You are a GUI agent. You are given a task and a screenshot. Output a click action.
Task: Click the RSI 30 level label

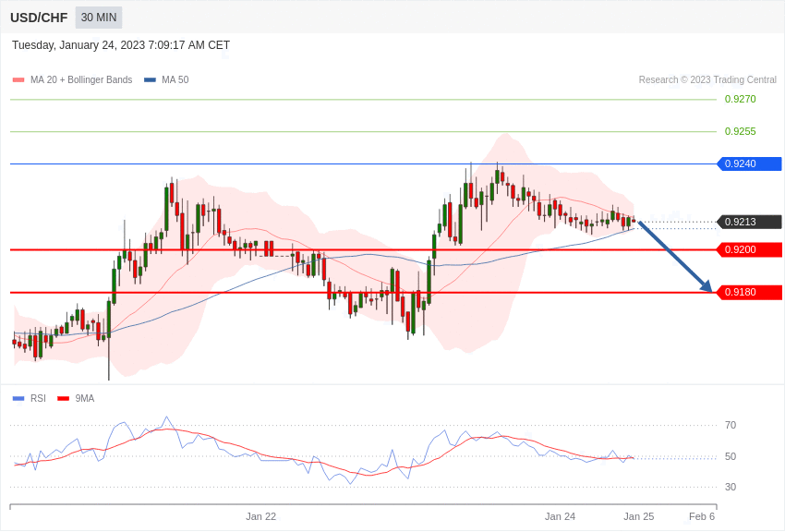click(731, 487)
